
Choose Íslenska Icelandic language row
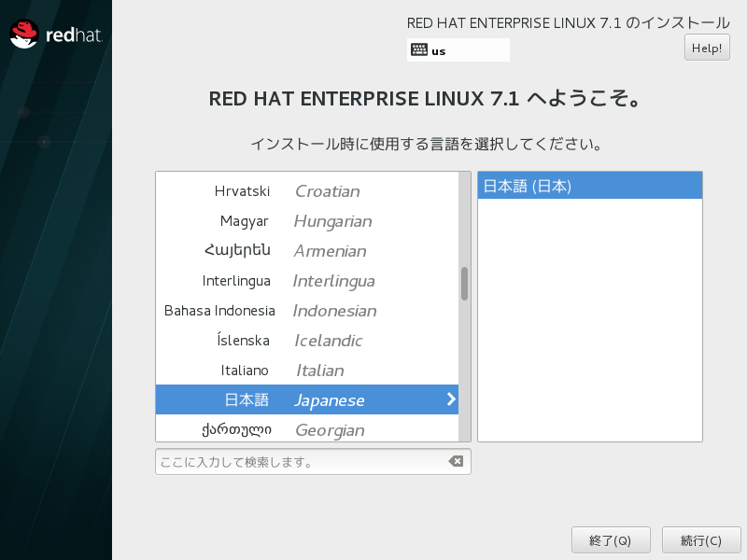coord(307,340)
